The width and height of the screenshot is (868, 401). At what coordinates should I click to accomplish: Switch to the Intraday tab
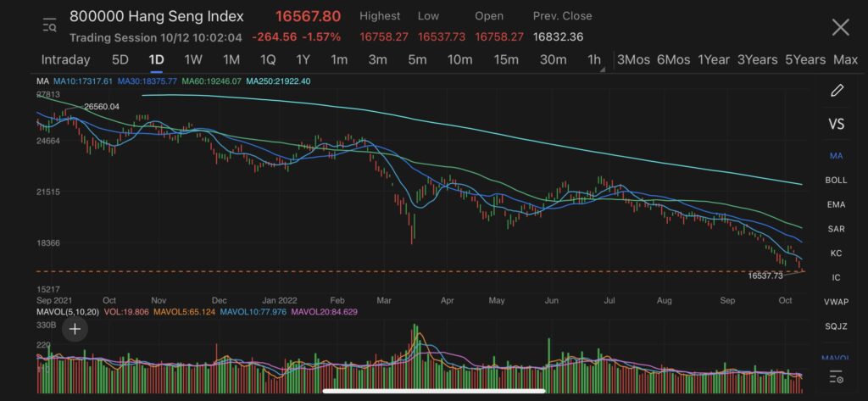coord(65,60)
